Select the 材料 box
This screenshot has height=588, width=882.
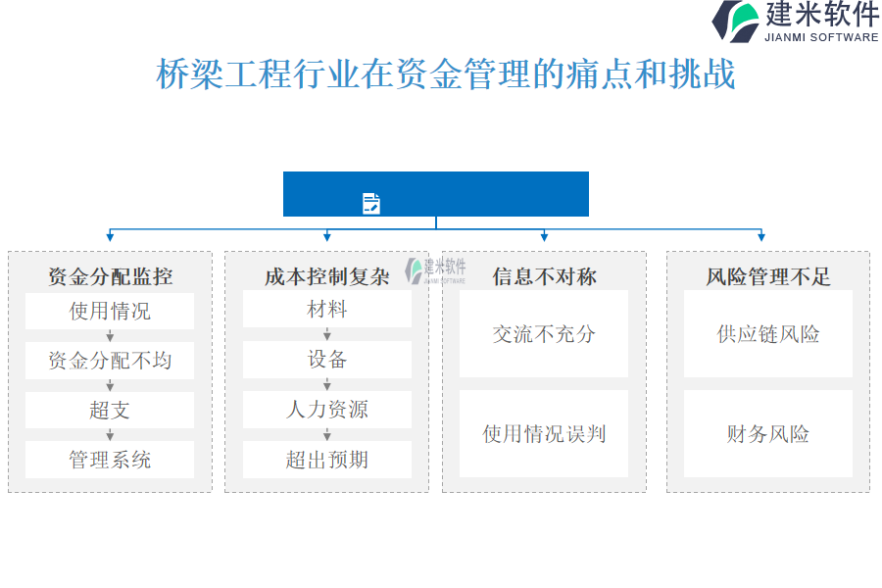(327, 309)
